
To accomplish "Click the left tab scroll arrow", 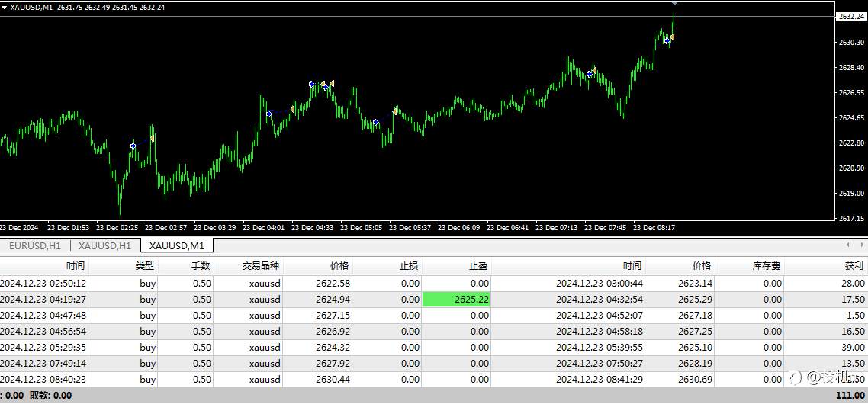I will 847,245.
